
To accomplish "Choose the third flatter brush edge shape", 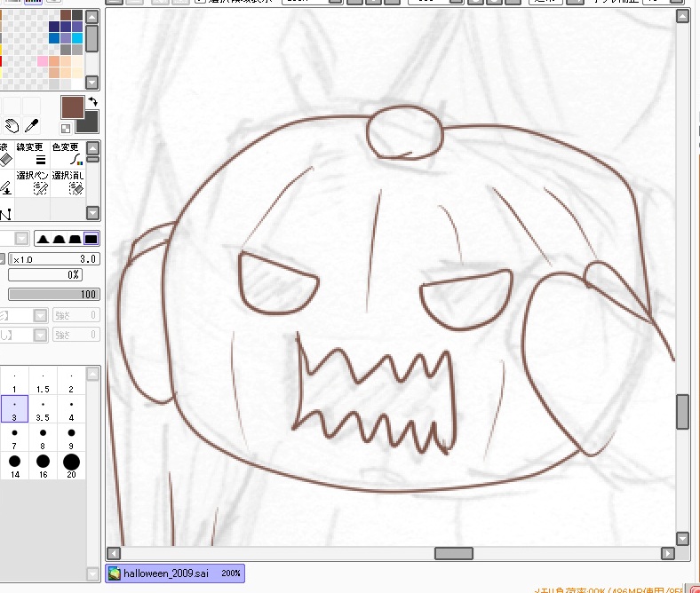I will [x=75, y=239].
